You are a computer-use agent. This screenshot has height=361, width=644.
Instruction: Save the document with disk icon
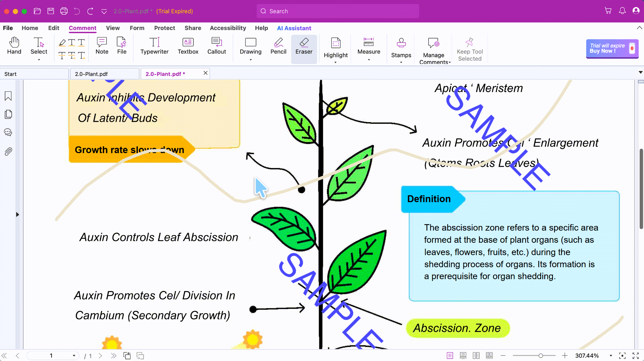tap(51, 11)
